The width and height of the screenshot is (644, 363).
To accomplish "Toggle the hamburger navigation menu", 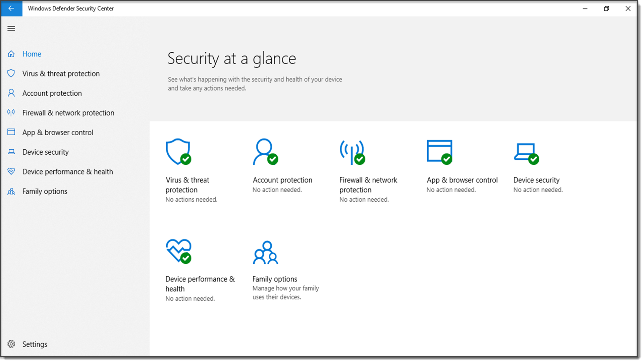I will [11, 29].
